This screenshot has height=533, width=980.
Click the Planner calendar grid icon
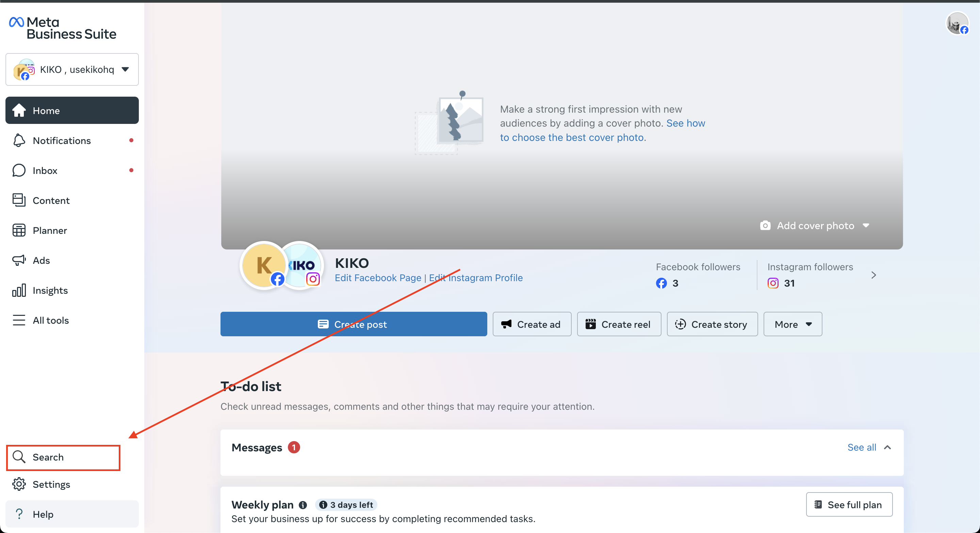tap(19, 230)
